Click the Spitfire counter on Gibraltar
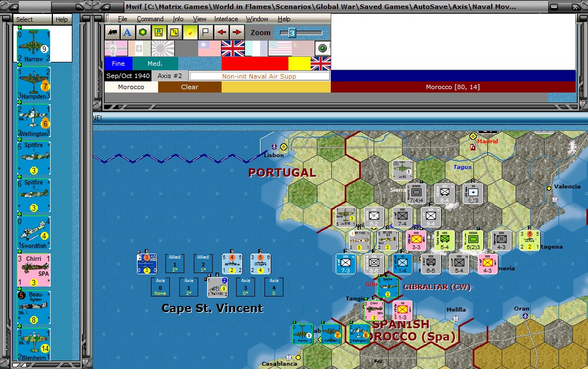The height and width of the screenshot is (369, 588). (388, 287)
